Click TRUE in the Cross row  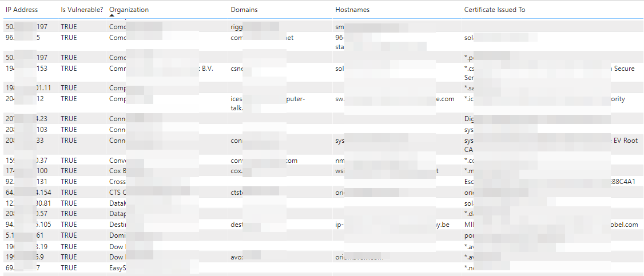pyautogui.click(x=69, y=181)
